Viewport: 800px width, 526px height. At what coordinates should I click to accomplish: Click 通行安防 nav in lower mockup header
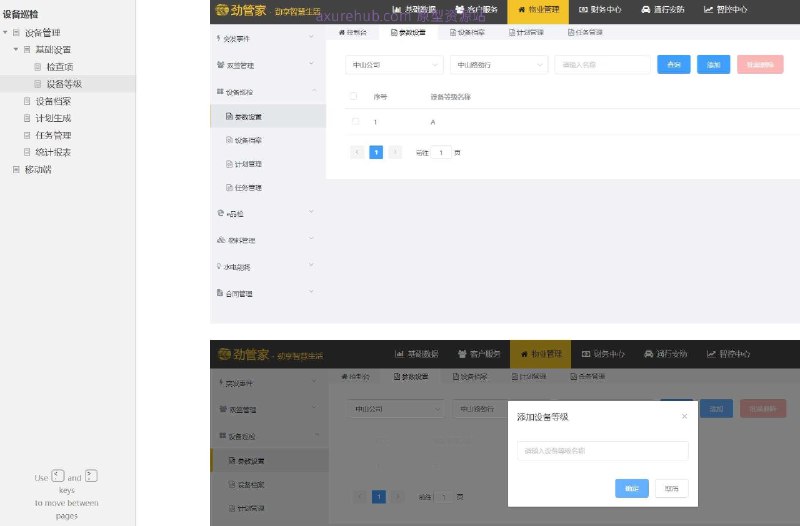click(666, 354)
